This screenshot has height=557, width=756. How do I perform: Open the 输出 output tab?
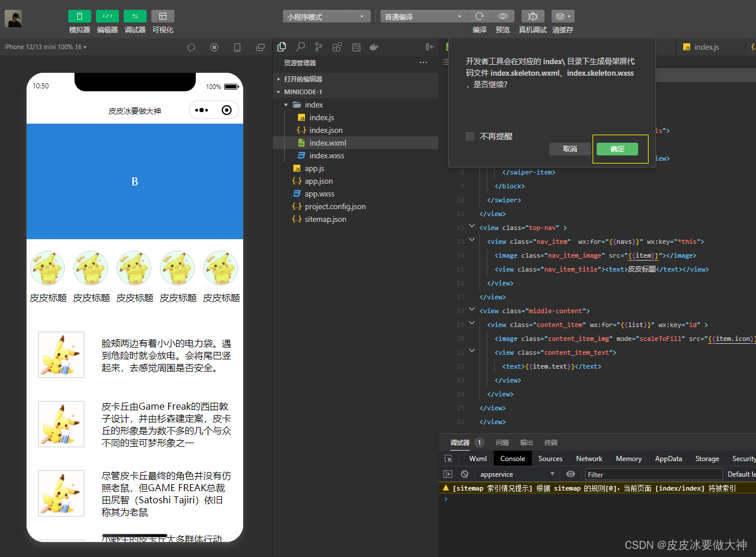pos(527,443)
